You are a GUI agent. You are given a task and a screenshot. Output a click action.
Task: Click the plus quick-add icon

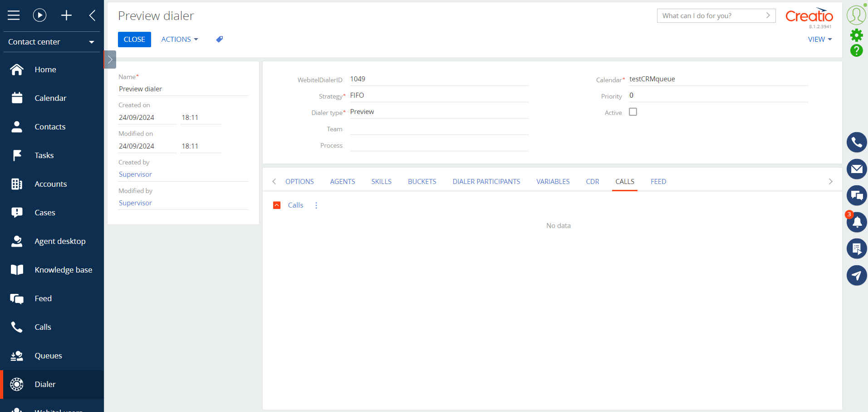click(x=66, y=15)
